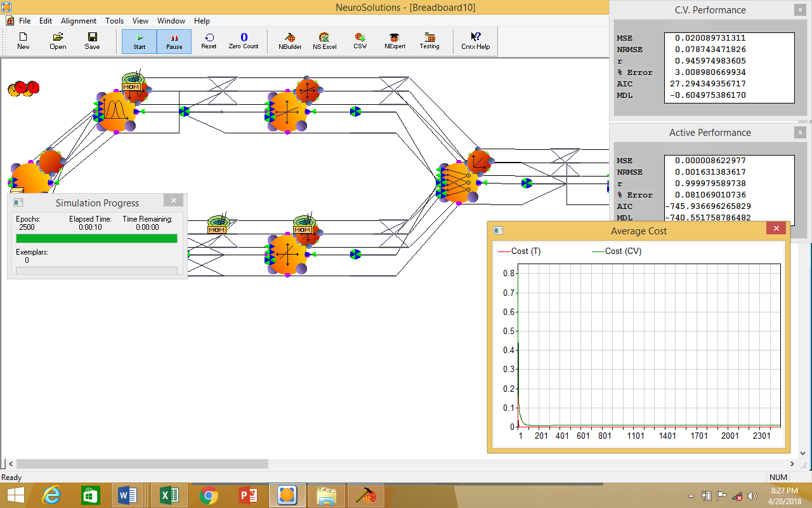Open the Window menu
Image resolution: width=812 pixels, height=508 pixels.
171,21
